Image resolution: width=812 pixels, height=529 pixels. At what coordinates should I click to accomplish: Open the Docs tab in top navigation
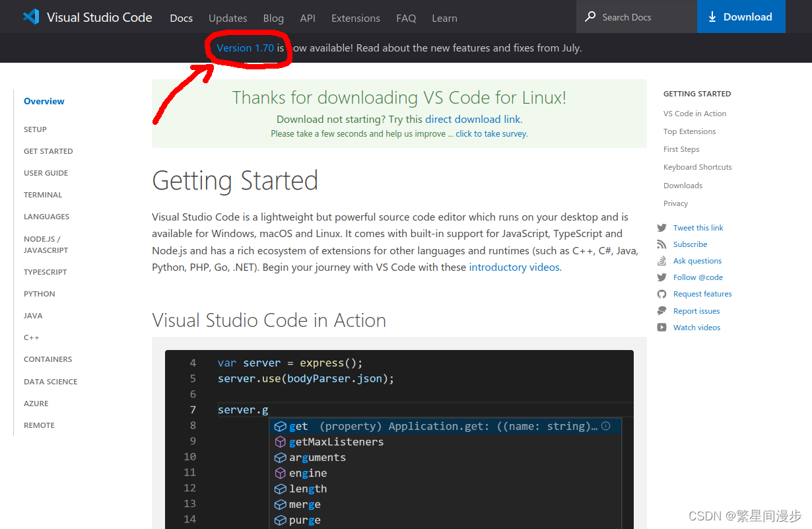click(x=182, y=18)
